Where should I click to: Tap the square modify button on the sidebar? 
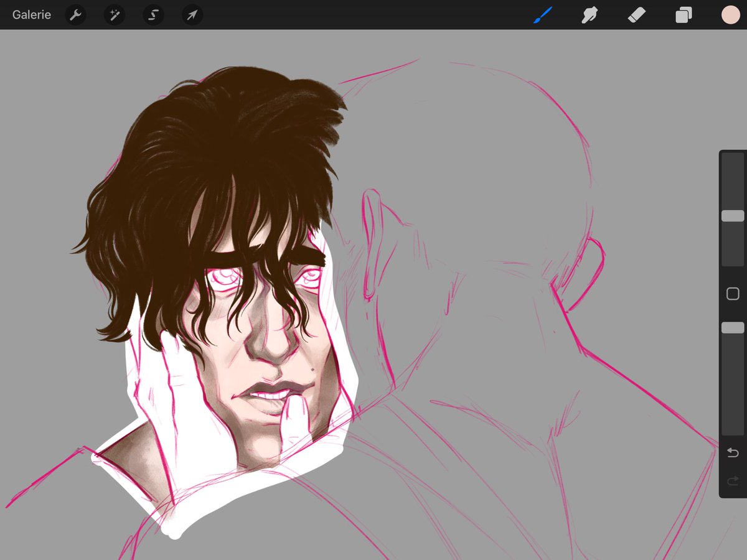pos(733,294)
